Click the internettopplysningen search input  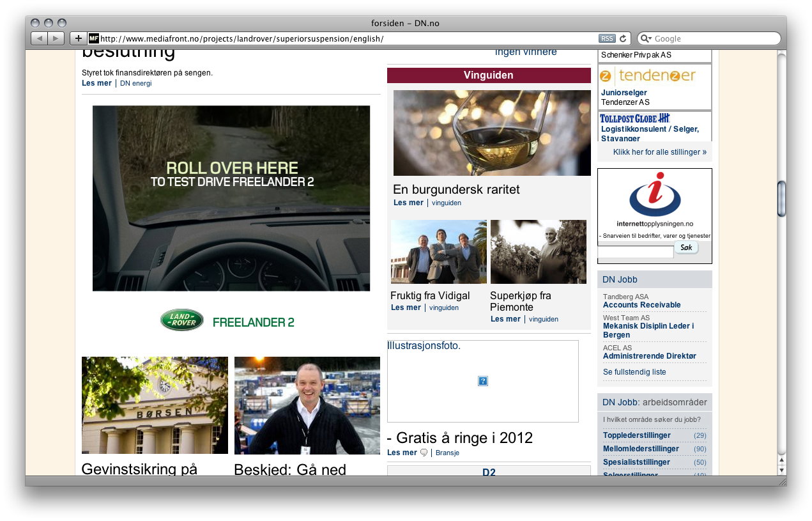[636, 252]
